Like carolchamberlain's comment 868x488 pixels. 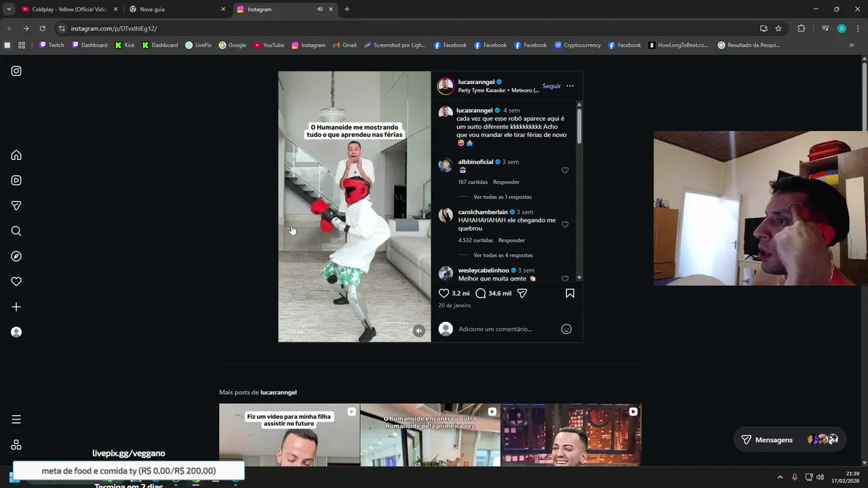click(x=565, y=224)
